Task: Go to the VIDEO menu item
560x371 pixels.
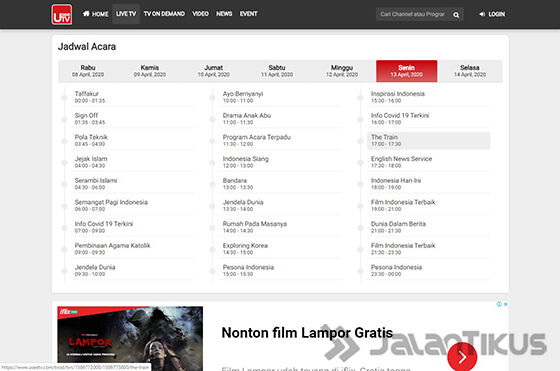Action: [200, 14]
